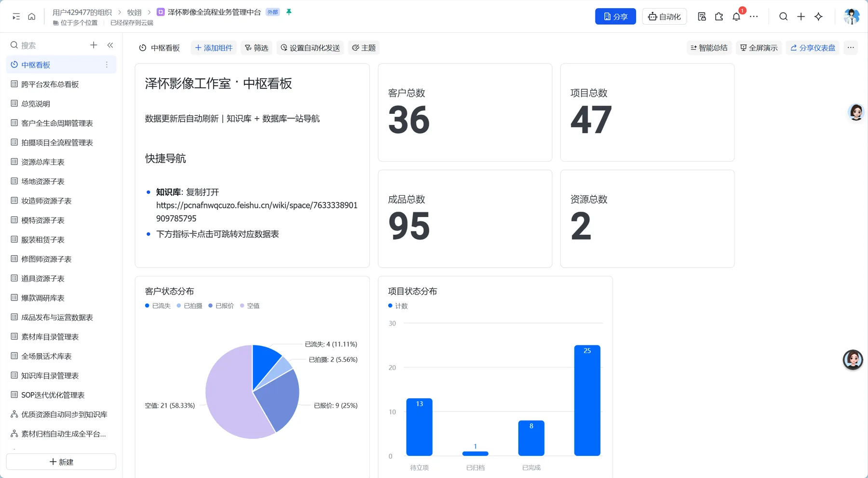
Task: Select 中枢看板 in the sidebar
Action: point(61,65)
